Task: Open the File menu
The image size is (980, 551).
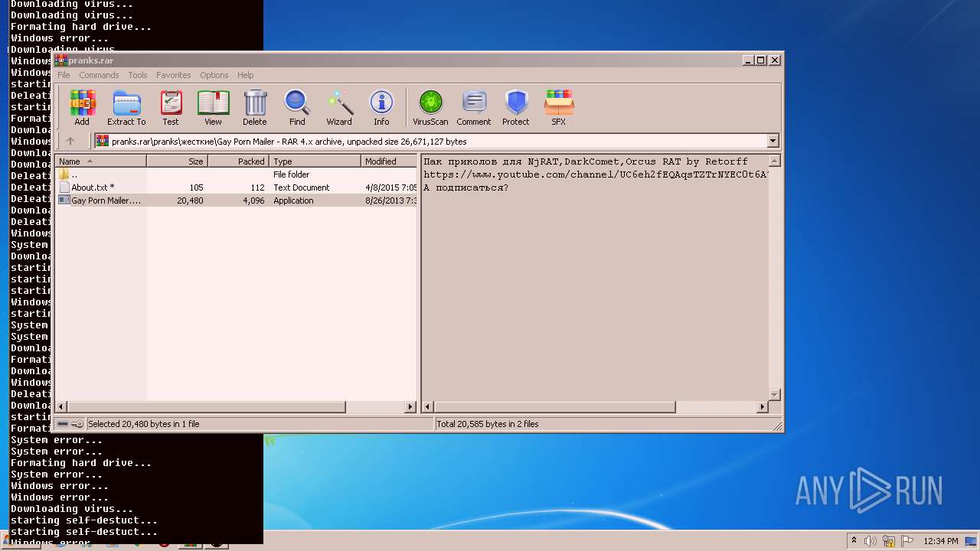Action: 64,75
